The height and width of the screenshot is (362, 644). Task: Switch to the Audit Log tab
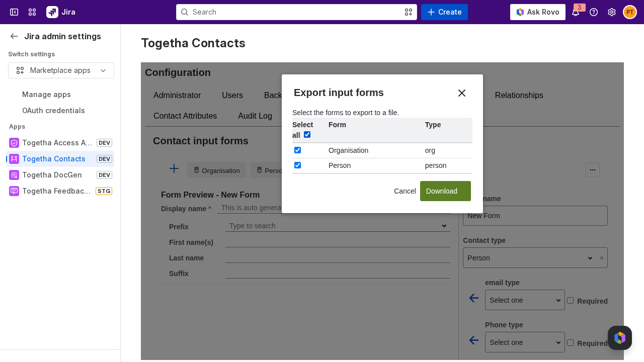255,116
